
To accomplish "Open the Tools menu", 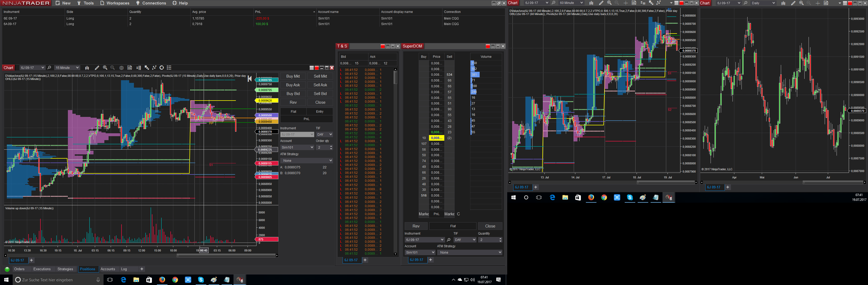I will pos(85,3).
